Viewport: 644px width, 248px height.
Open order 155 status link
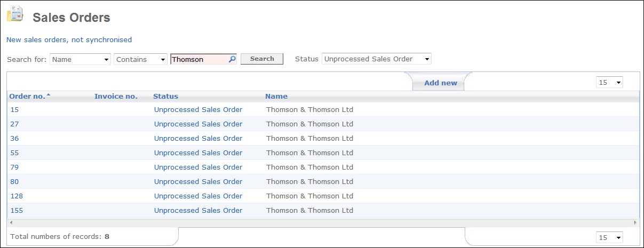pos(198,210)
